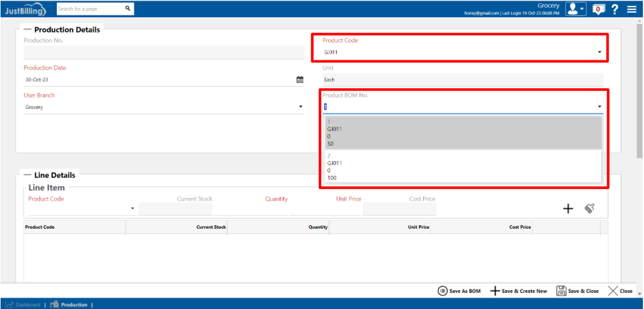Clear line item with brush icon
The width and height of the screenshot is (644, 309).
pos(589,209)
